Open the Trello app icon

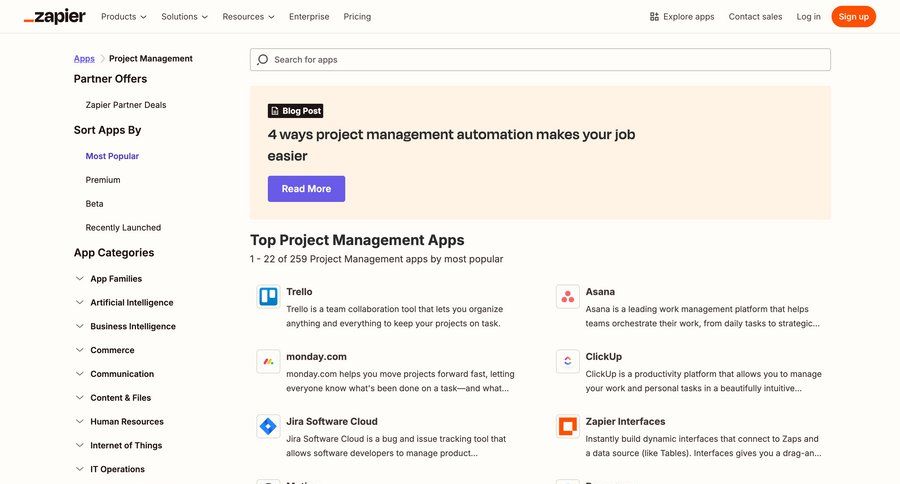(268, 297)
